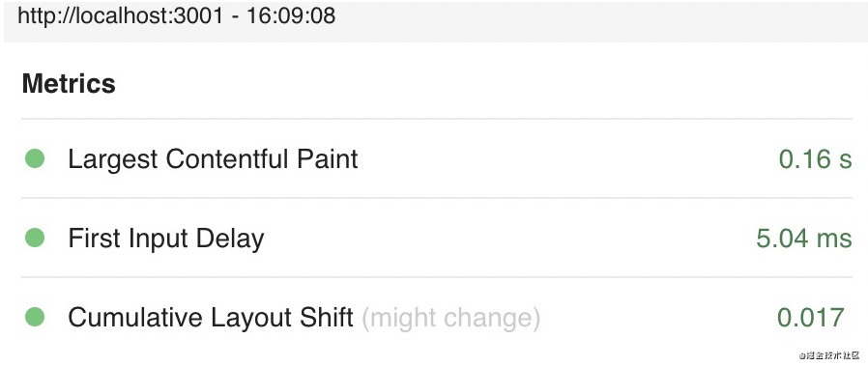This screenshot has width=868, height=367.
Task: Click the divider between Largest Contentful Paint and First Input Delay
Action: tap(436, 198)
